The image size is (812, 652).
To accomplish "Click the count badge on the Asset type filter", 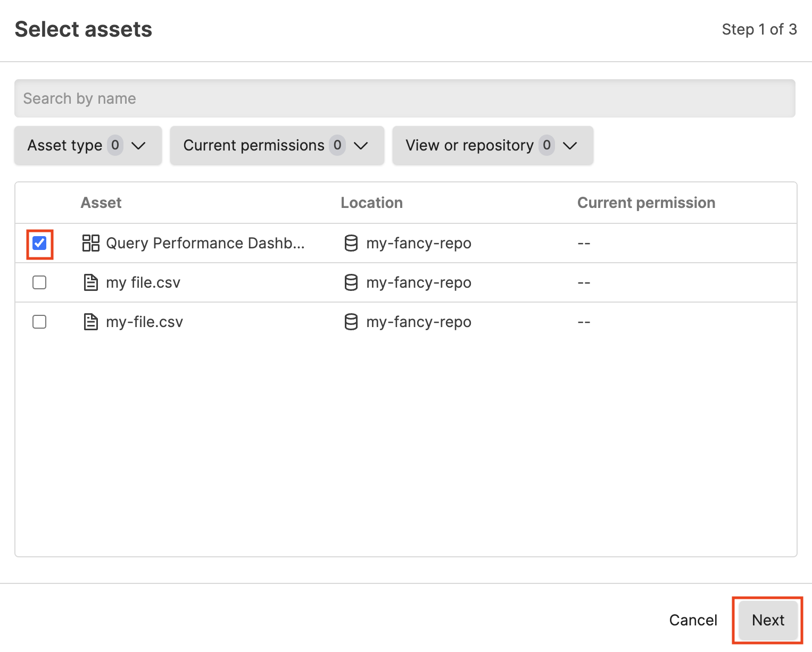I will (x=115, y=145).
